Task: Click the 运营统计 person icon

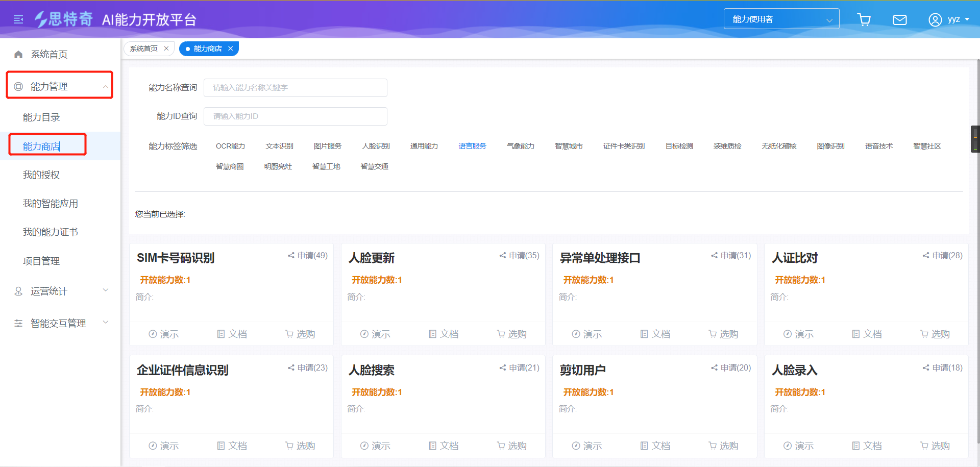Action: coord(18,291)
